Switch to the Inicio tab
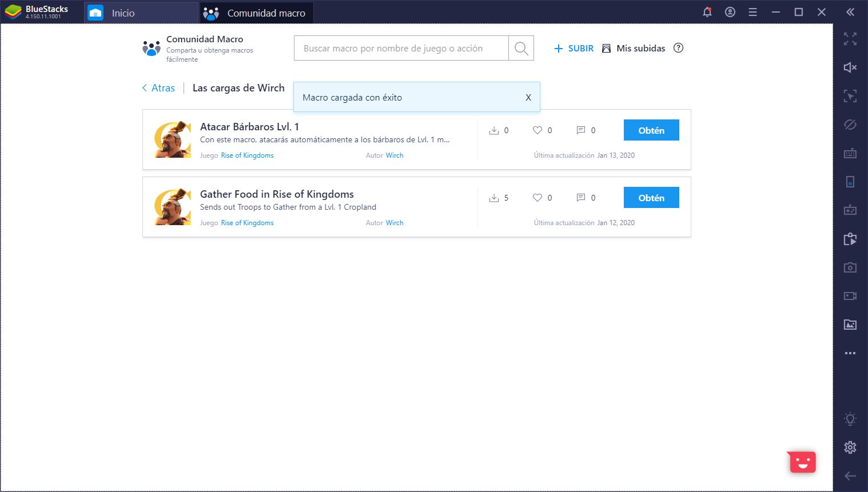868x492 pixels. (141, 13)
